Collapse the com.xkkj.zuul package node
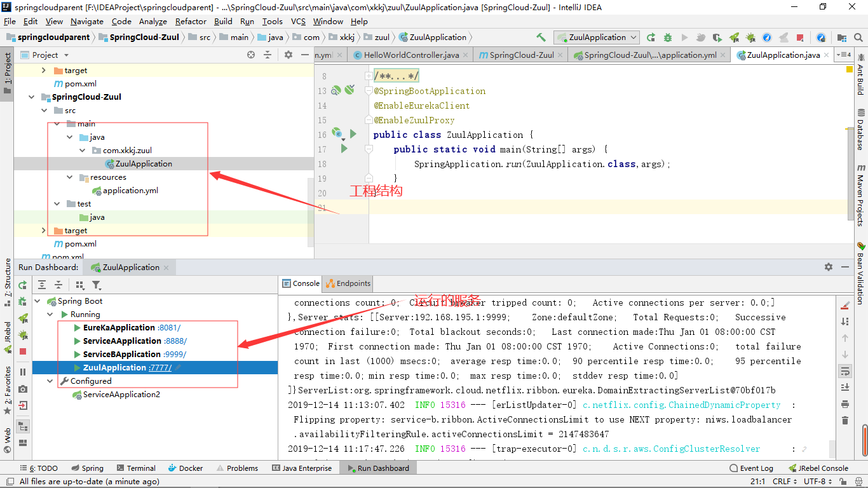This screenshot has width=868, height=488. coord(83,151)
